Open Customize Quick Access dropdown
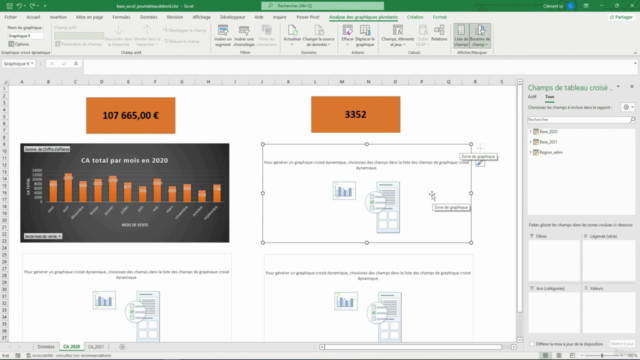The image size is (640, 360). [x=45, y=6]
